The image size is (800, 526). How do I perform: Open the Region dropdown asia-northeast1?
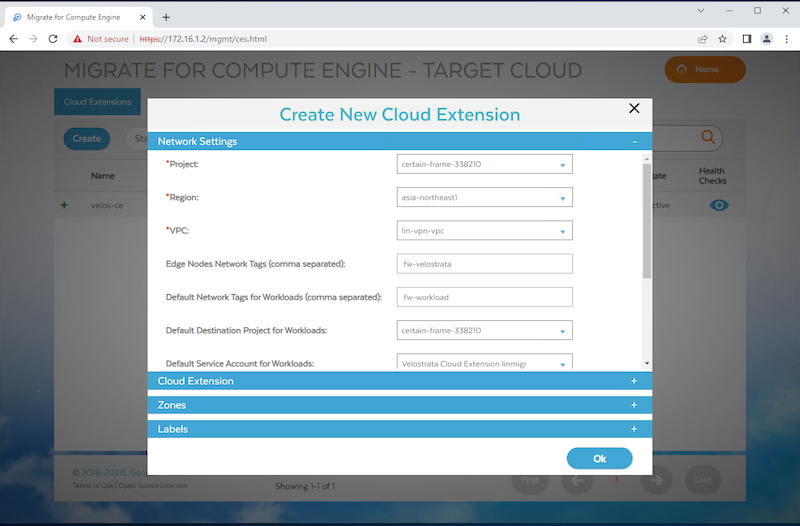484,198
